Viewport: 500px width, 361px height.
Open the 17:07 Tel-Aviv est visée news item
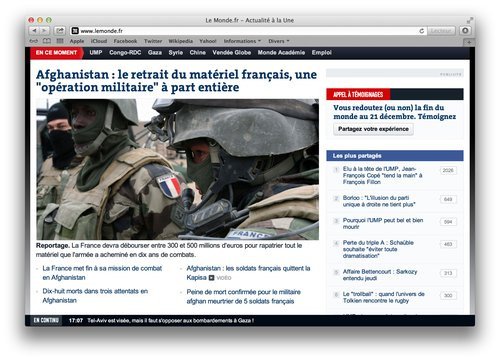161,321
